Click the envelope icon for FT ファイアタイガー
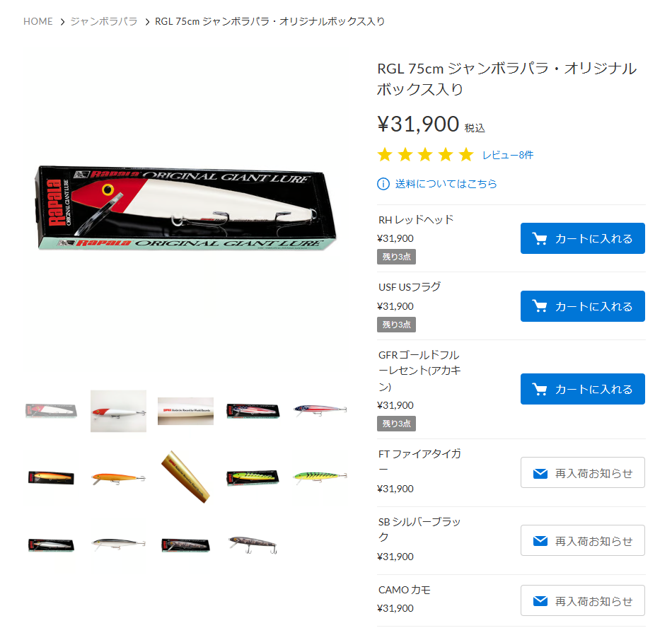672x628 pixels. [540, 473]
